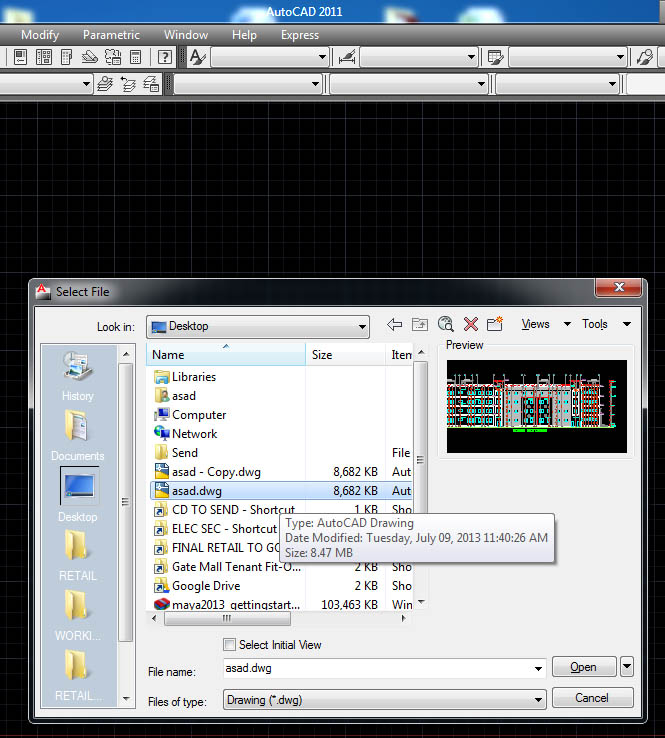Sort files by Name column header
Viewport: 665px width, 738px height.
(226, 354)
